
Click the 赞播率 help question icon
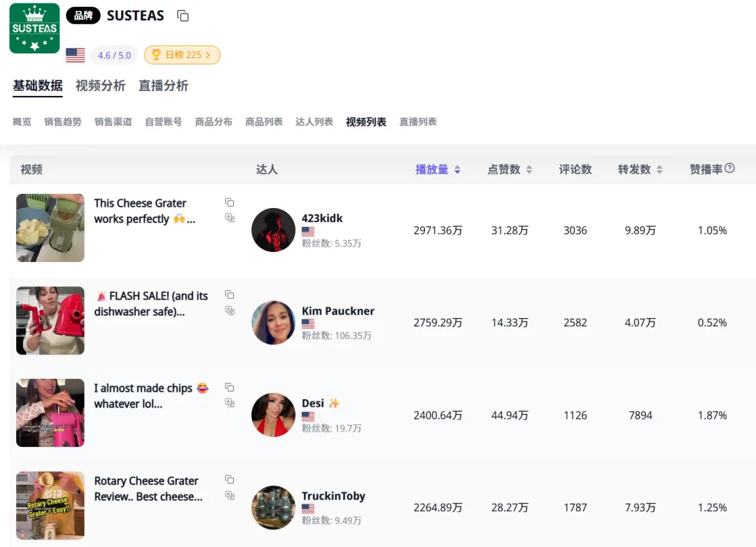[x=729, y=168]
